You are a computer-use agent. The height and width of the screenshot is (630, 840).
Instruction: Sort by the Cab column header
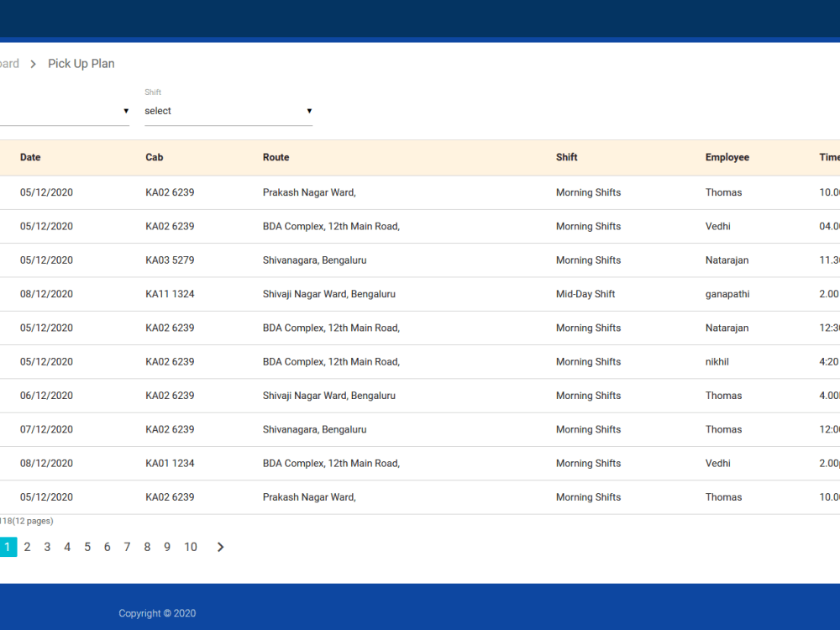[x=155, y=158]
